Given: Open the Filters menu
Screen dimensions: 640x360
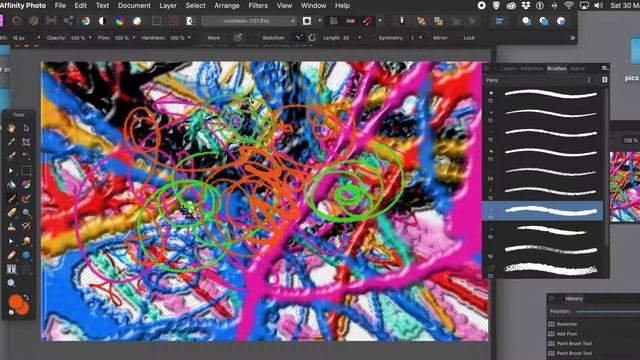Looking at the screenshot, I should tap(258, 6).
